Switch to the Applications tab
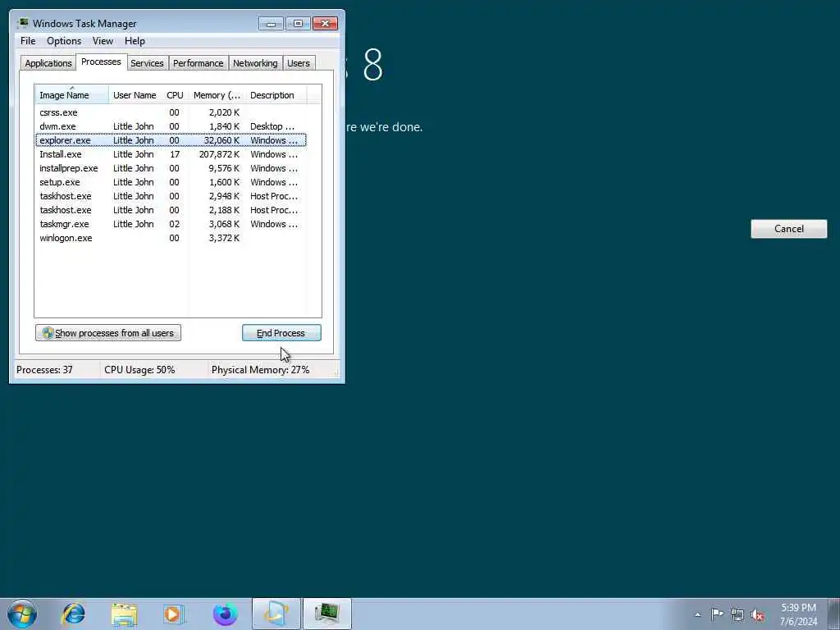 coord(48,63)
